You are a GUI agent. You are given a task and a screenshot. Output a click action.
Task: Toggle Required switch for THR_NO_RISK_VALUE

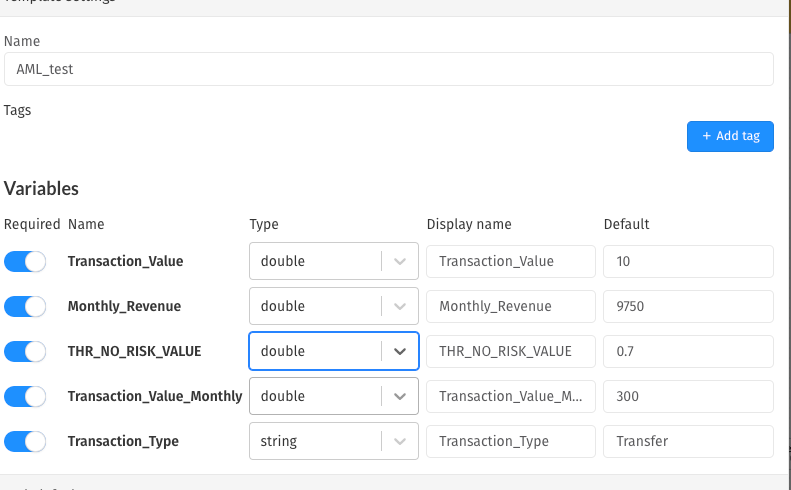click(25, 351)
